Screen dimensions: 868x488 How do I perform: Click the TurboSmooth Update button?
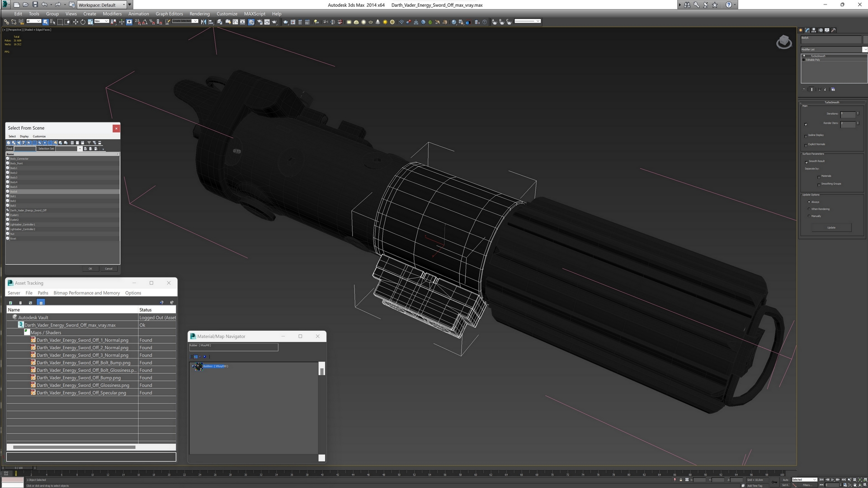[831, 228]
